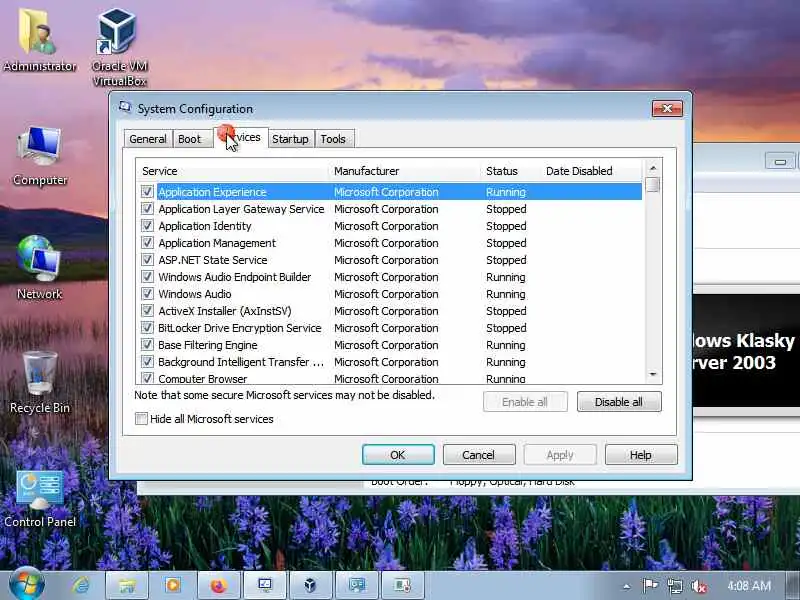Open the Windows Start menu orb
The width and height of the screenshot is (800, 600).
tap(26, 584)
